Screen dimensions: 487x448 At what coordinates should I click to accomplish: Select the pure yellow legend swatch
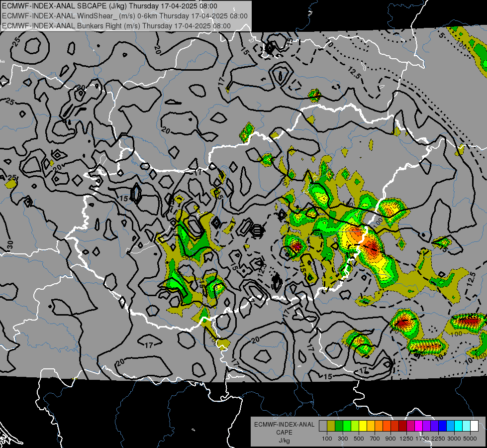[x=363, y=426]
